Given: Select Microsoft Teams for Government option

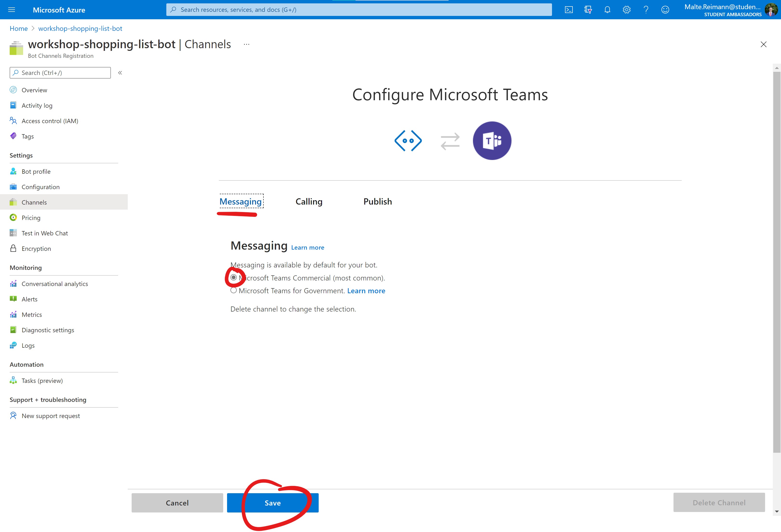Looking at the screenshot, I should pos(234,291).
